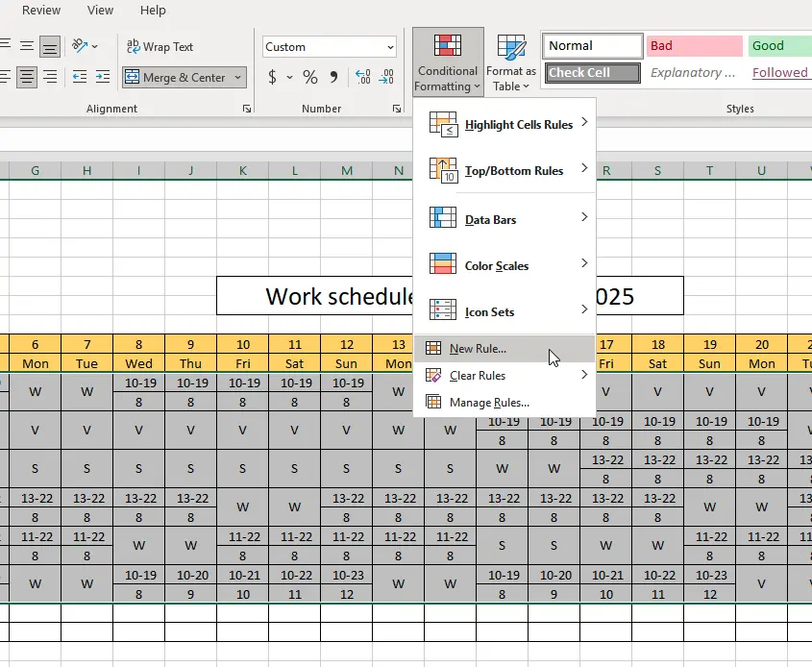Toggle center horizontal alignment
The image size is (812, 667).
(26, 77)
